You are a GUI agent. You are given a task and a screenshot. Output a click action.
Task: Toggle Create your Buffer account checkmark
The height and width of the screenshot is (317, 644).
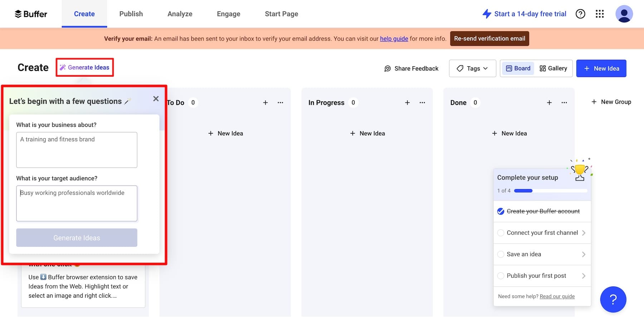501,211
